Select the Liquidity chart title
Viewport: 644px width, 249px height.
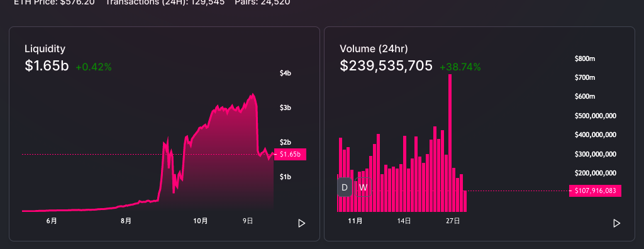(x=45, y=49)
